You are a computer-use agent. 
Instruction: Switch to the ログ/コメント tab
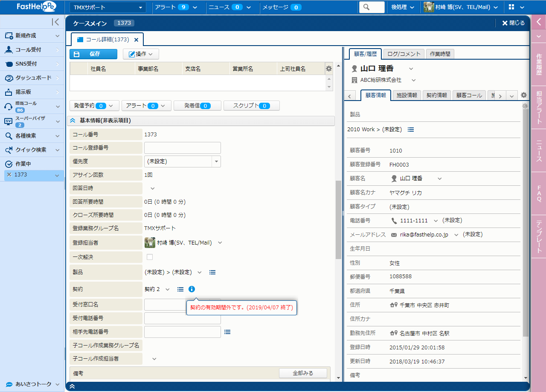[x=404, y=54]
